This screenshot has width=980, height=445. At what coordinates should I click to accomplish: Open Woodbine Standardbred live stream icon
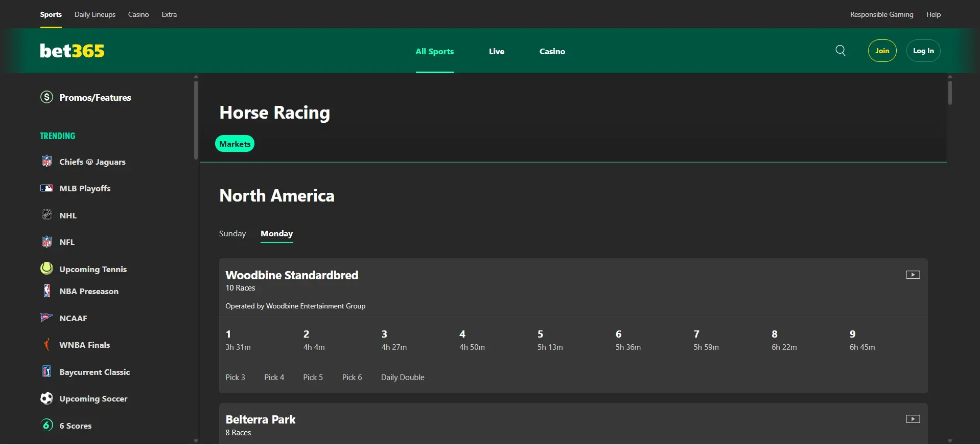913,275
